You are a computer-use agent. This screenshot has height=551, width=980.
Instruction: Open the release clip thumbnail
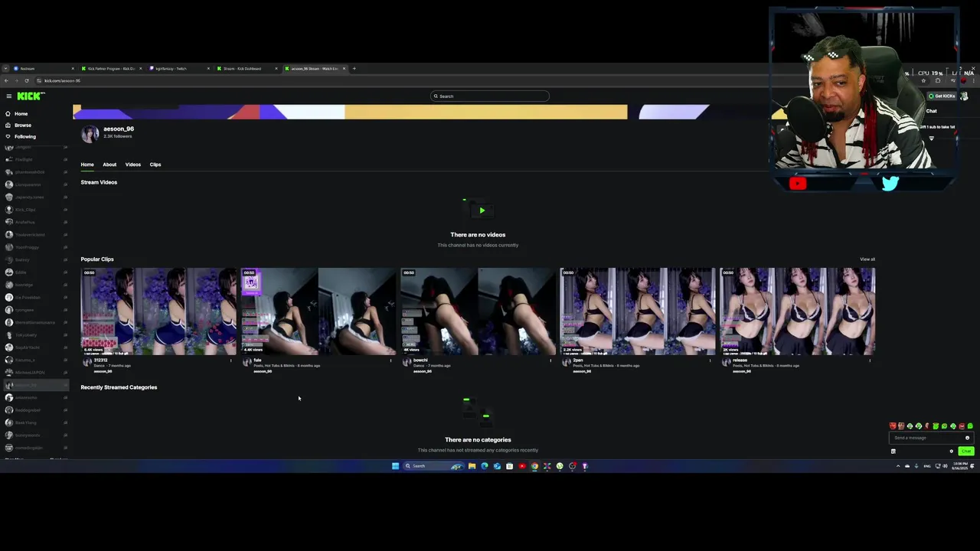pyautogui.click(x=797, y=311)
